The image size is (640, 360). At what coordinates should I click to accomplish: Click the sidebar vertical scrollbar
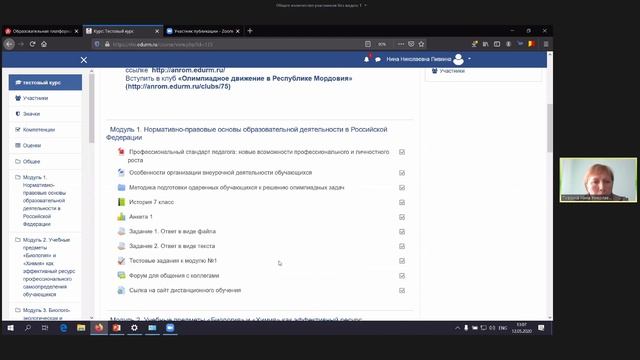click(x=91, y=108)
